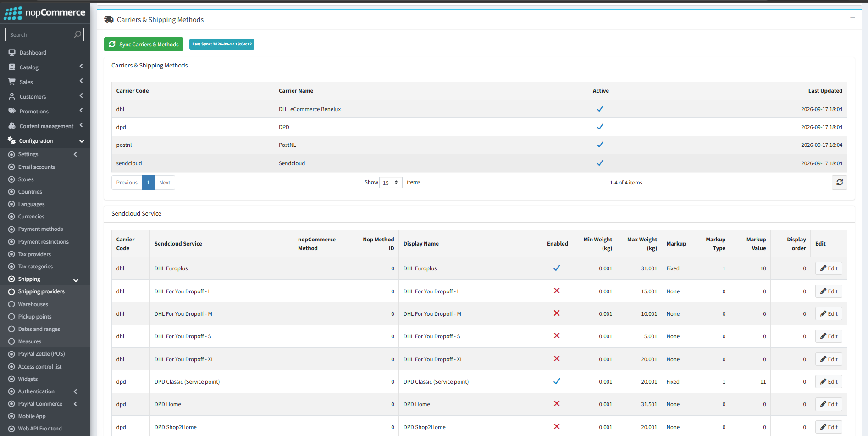Image resolution: width=868 pixels, height=436 pixels.
Task: Collapse the Configuration menu
Action: click(x=82, y=141)
